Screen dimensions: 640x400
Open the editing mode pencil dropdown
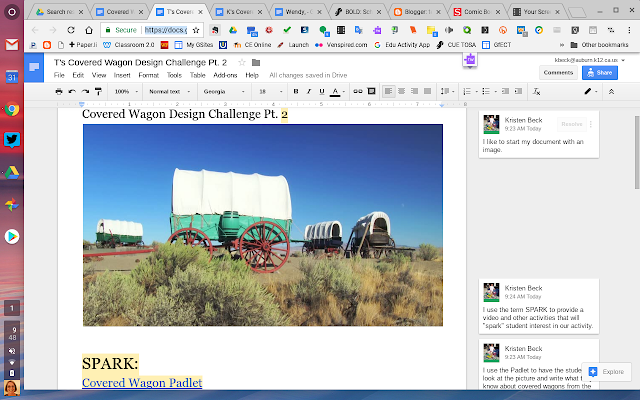coord(591,91)
